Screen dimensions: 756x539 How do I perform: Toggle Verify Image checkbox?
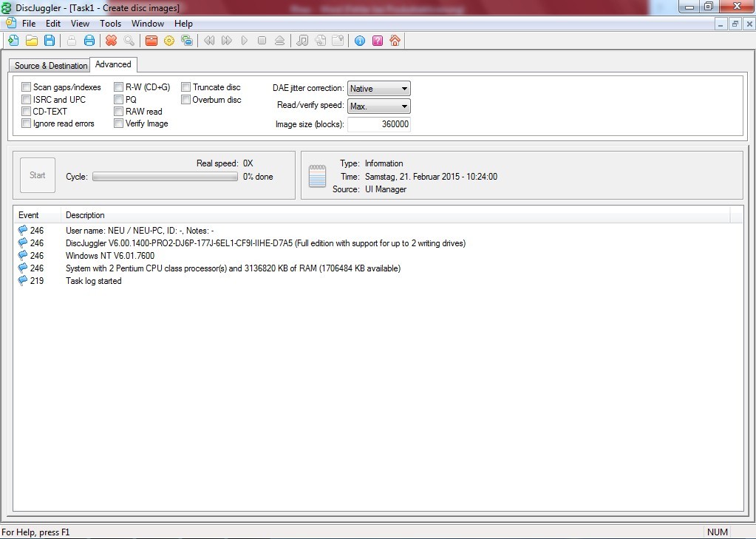[x=118, y=123]
